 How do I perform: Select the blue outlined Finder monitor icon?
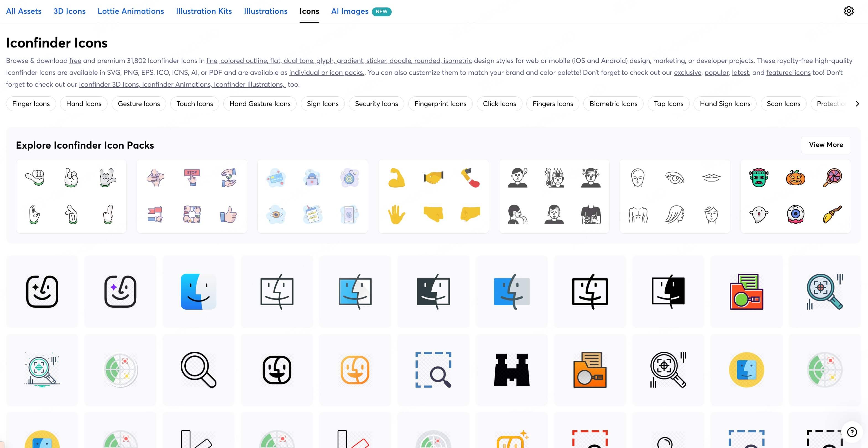(x=355, y=291)
